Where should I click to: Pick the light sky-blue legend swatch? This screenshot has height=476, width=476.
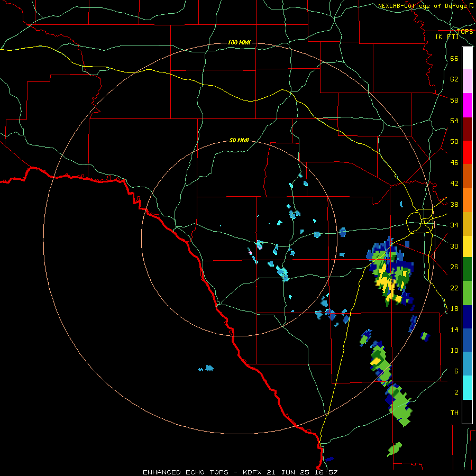coord(467,363)
